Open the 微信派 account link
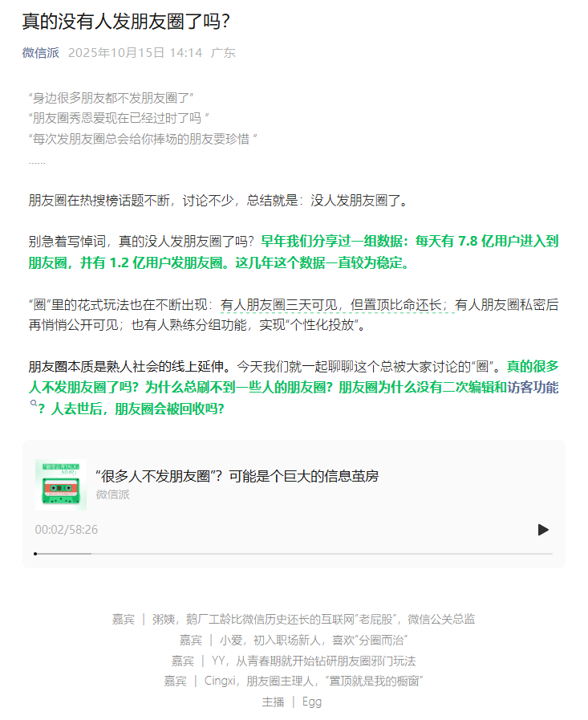Viewport: 588px width, 720px height. [x=41, y=53]
